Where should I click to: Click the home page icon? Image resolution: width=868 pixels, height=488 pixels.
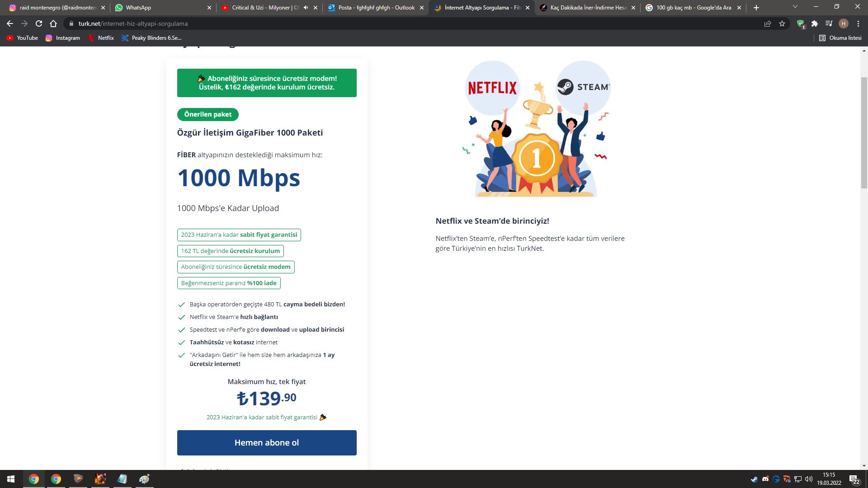53,23
